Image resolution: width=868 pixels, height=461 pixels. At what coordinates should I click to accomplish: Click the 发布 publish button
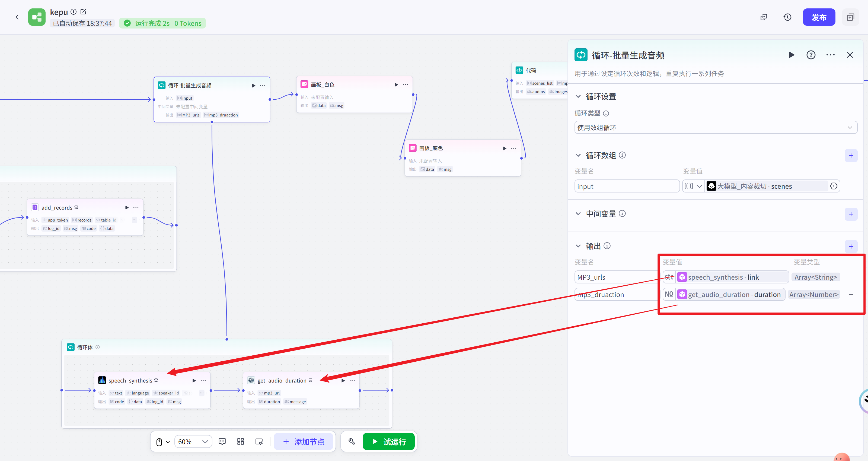pyautogui.click(x=819, y=17)
